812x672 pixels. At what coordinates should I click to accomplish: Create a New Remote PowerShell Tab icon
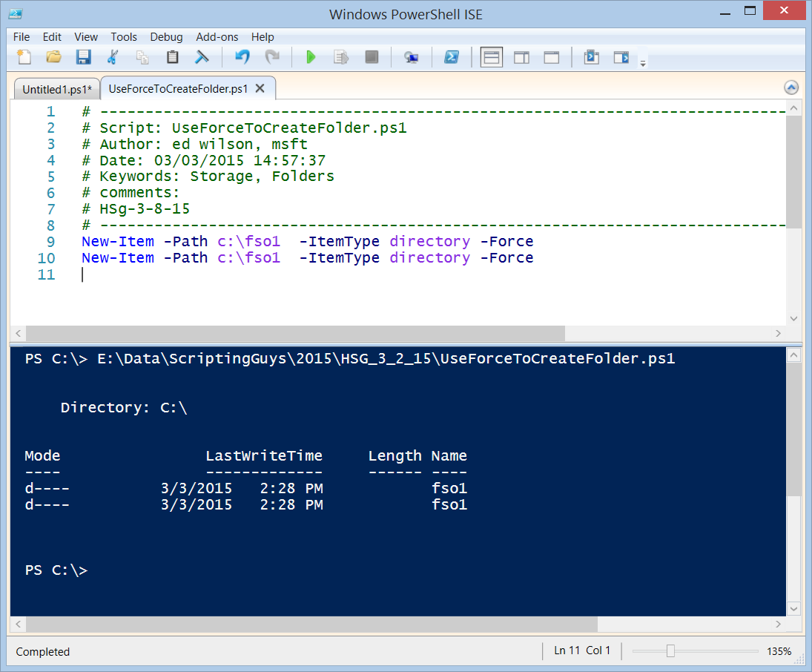(x=411, y=57)
